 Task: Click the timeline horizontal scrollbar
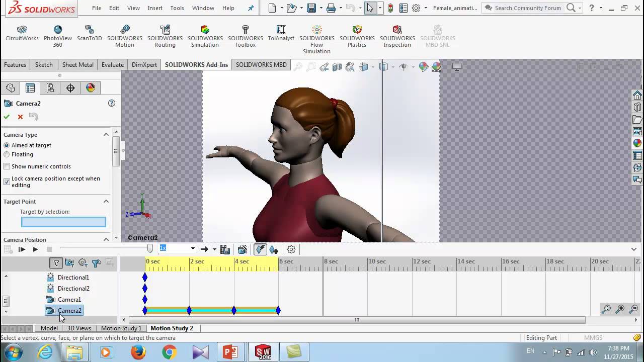(x=357, y=320)
